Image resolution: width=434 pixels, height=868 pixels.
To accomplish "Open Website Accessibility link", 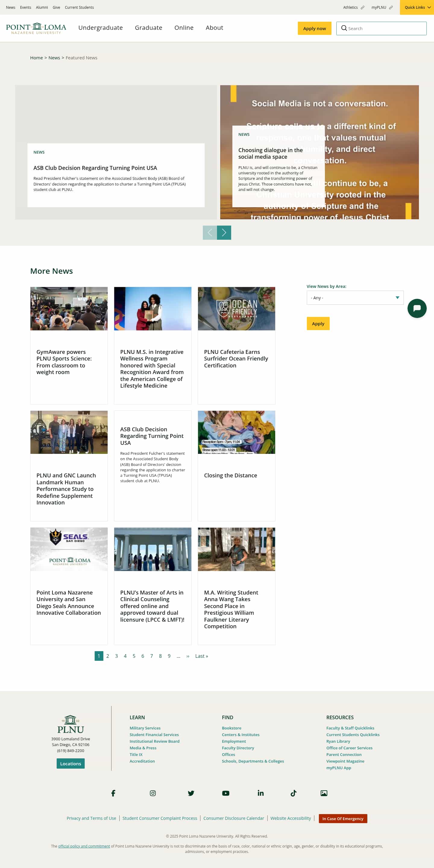I will 291,818.
